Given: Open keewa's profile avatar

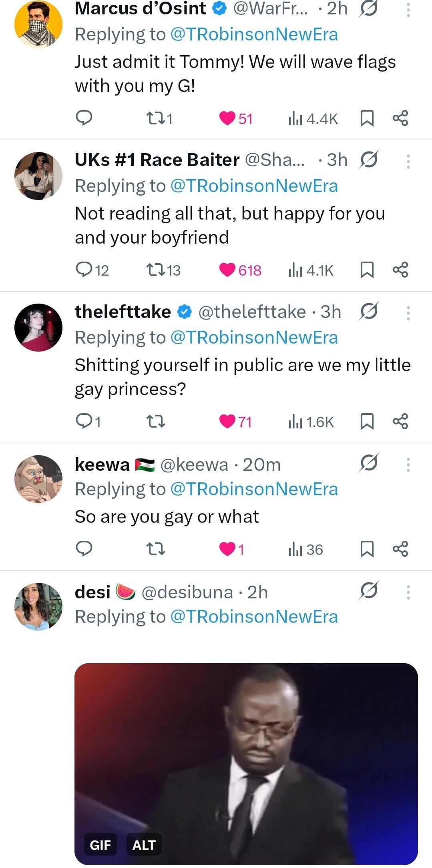Looking at the screenshot, I should 38,479.
